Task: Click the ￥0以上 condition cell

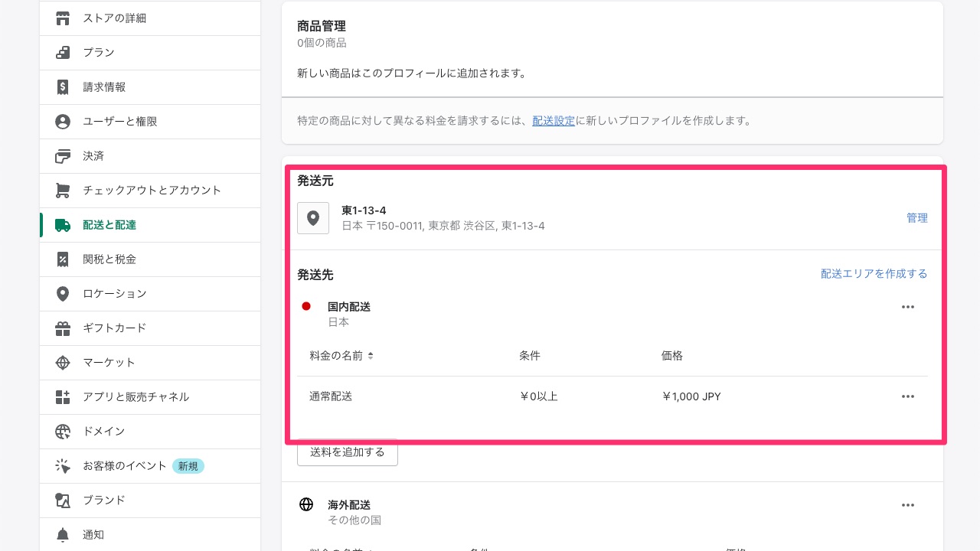Action: coord(538,396)
